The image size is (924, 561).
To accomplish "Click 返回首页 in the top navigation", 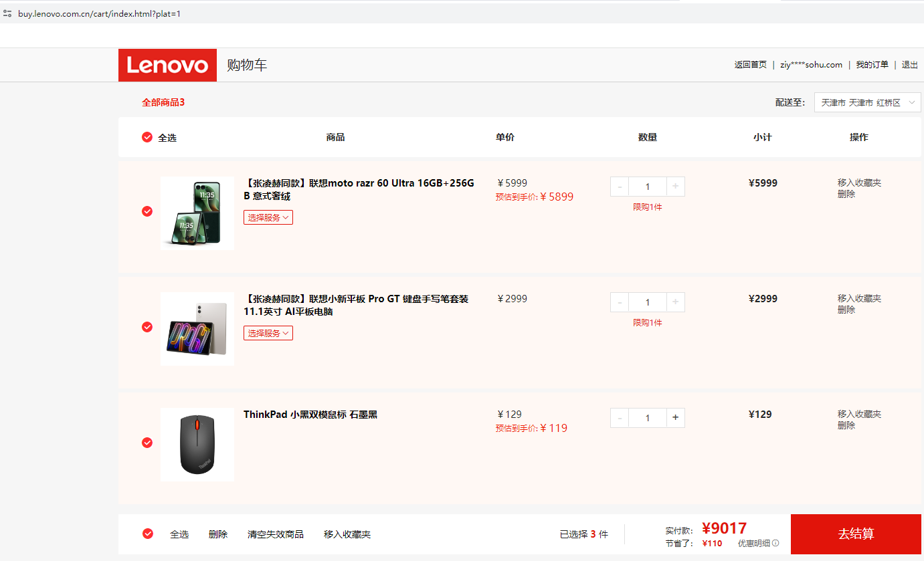I will coord(750,65).
